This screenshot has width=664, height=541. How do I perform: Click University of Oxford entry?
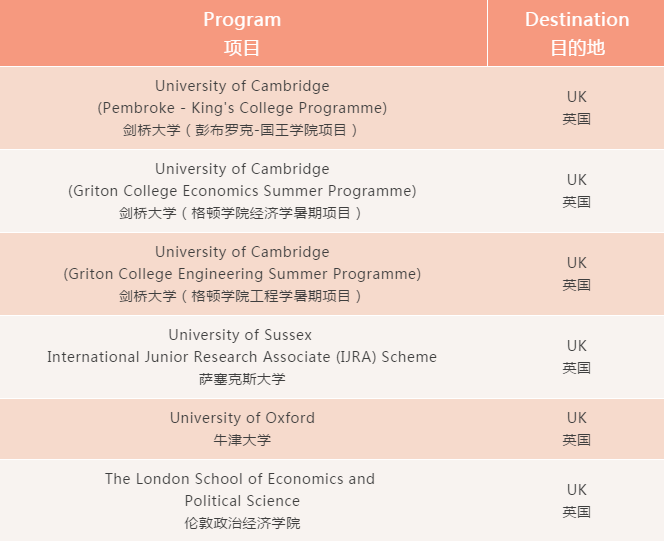[242, 418]
